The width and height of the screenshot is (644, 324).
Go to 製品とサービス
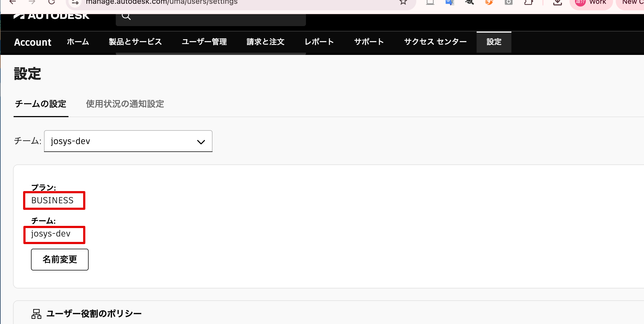(135, 42)
